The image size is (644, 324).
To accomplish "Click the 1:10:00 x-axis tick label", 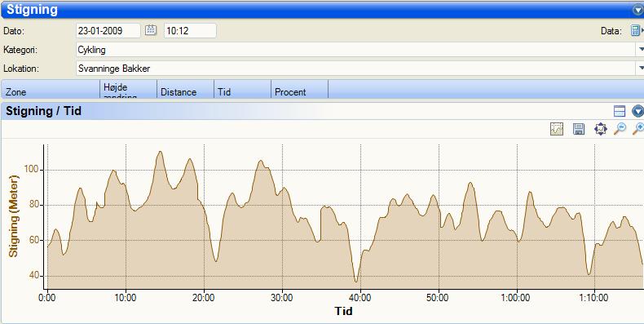I will click(594, 297).
